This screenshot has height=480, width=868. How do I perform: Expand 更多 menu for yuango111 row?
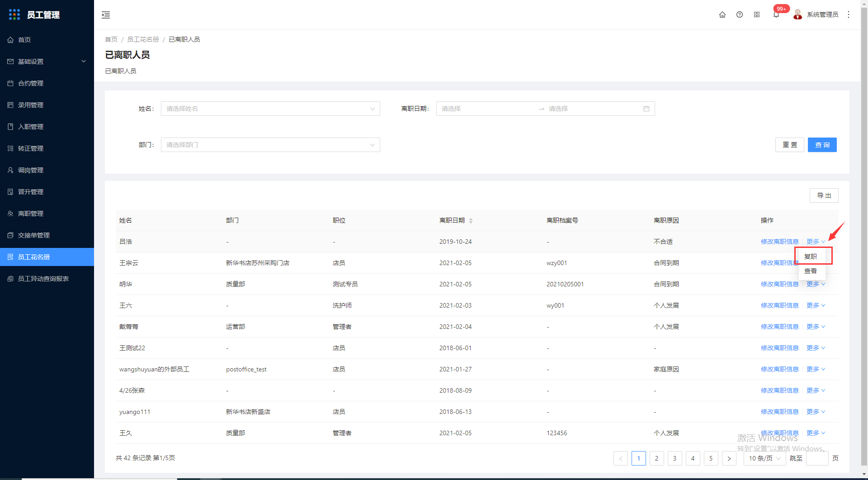[x=816, y=412]
